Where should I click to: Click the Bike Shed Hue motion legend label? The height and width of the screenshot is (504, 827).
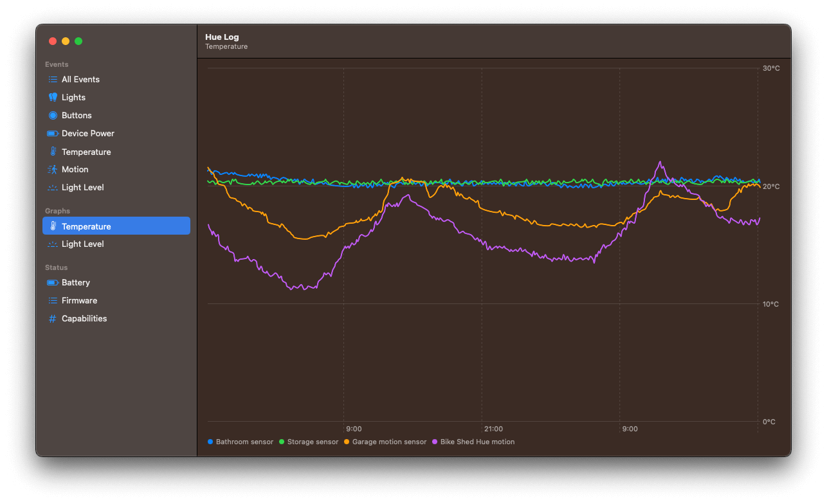point(478,442)
